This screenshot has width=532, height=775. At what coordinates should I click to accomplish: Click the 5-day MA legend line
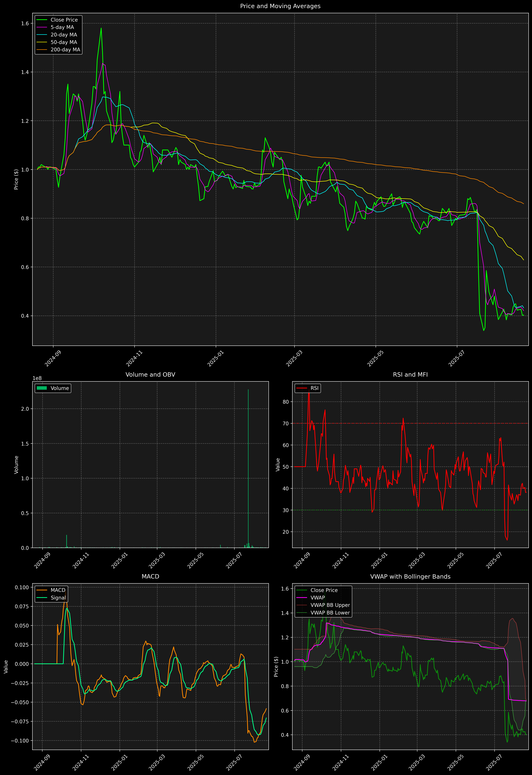pos(42,27)
